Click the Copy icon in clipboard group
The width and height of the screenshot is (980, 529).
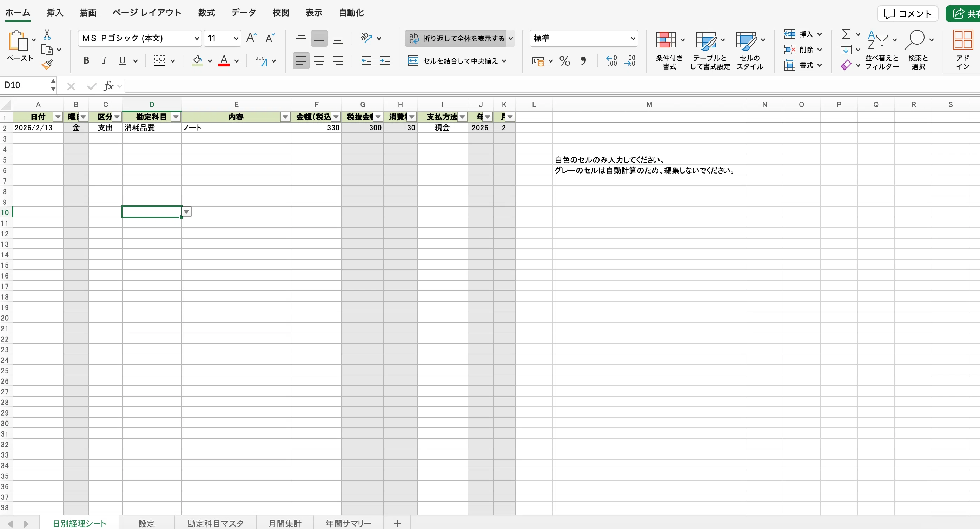47,50
